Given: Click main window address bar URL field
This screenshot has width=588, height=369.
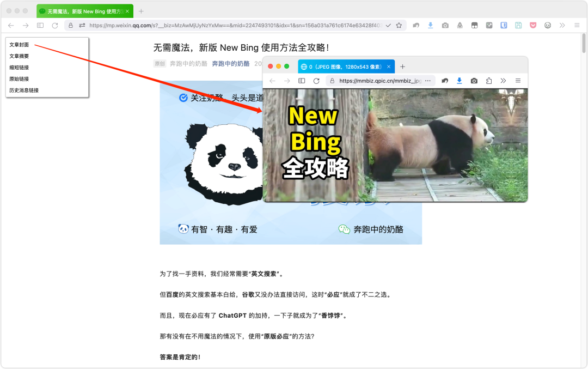Looking at the screenshot, I should pos(236,26).
